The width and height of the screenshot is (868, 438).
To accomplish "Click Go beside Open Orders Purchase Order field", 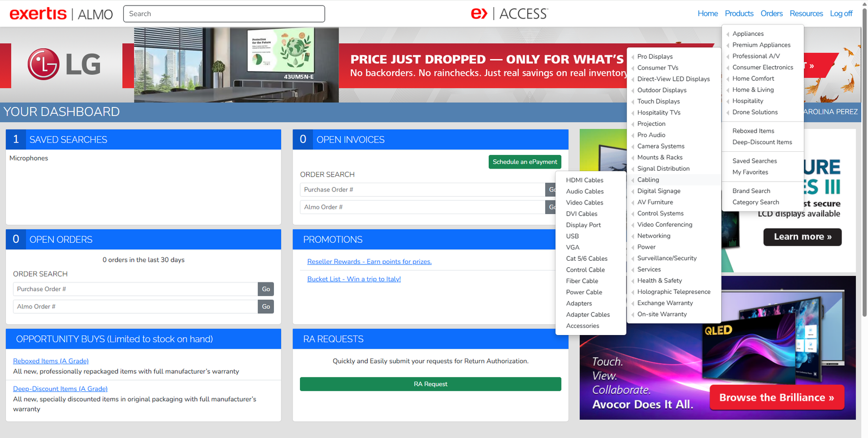I will coord(266,289).
